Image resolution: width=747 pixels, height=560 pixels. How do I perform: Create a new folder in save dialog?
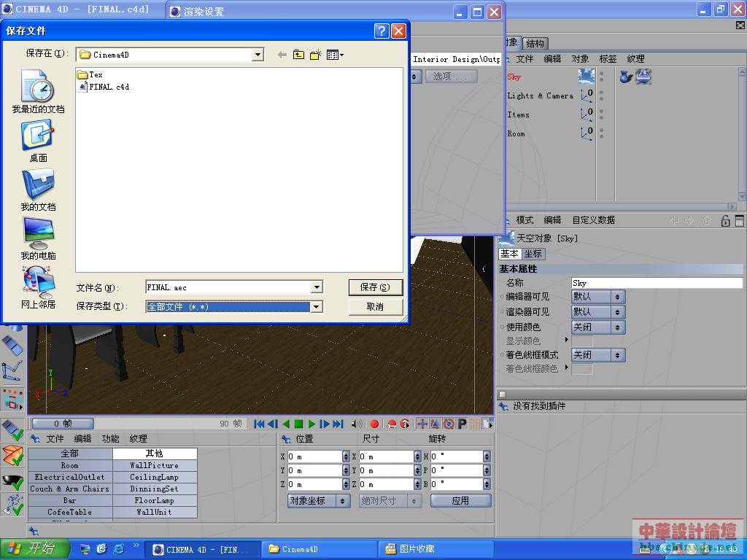pos(315,55)
